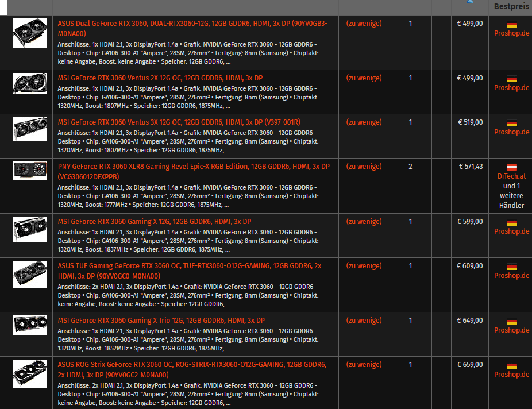This screenshot has height=409, width=532.
Task: Click German flag icon in ASUS Dual row
Action: click(512, 25)
